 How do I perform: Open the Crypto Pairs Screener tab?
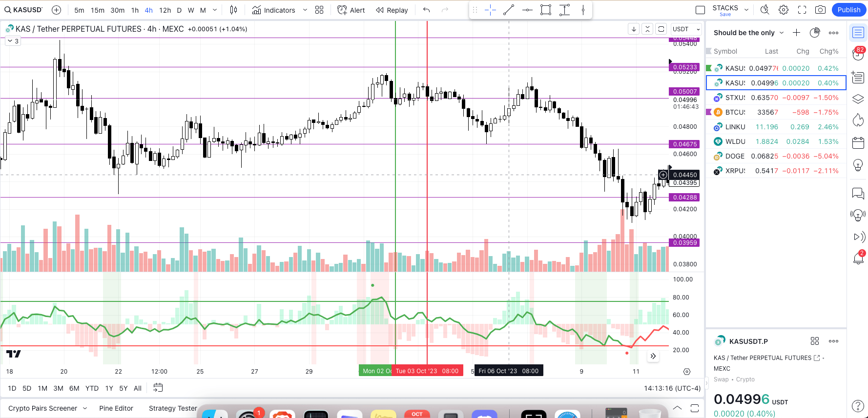(42, 408)
